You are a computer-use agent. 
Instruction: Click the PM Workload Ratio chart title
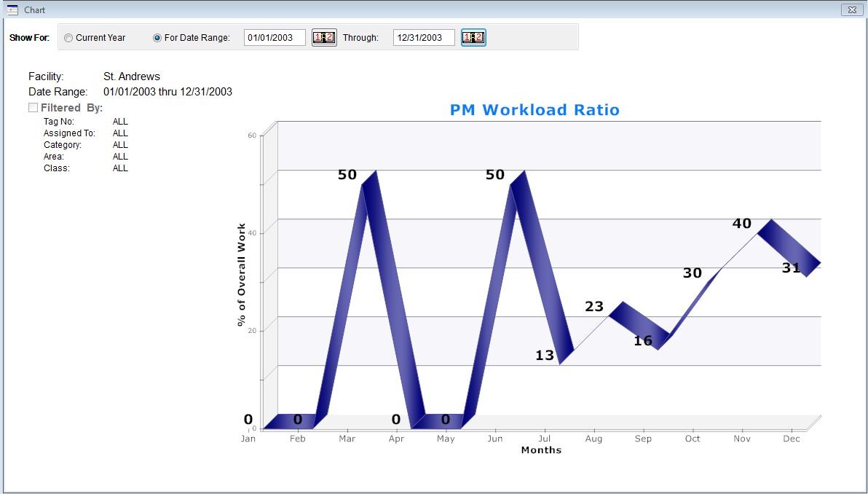[x=535, y=110]
